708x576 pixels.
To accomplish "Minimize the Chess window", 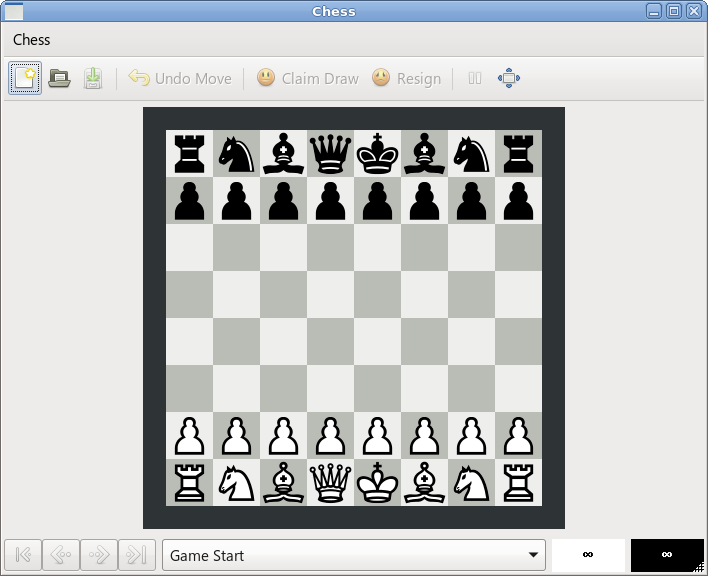I will click(654, 11).
